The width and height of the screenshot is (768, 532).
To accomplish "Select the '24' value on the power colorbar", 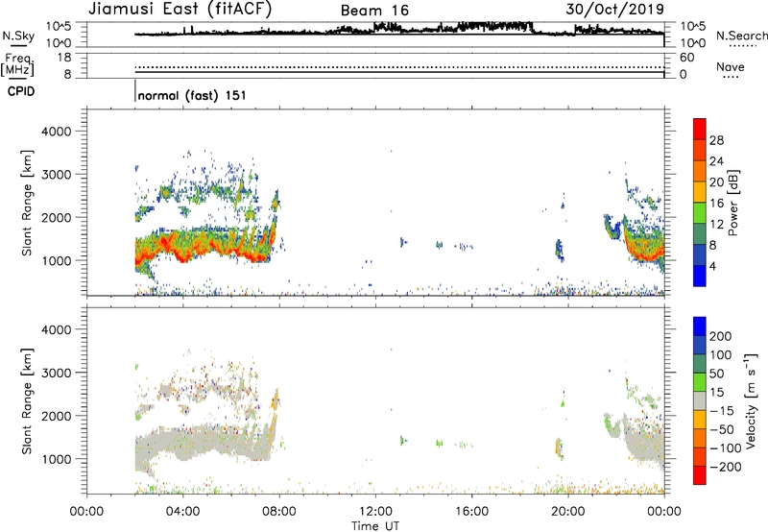I will point(716,161).
